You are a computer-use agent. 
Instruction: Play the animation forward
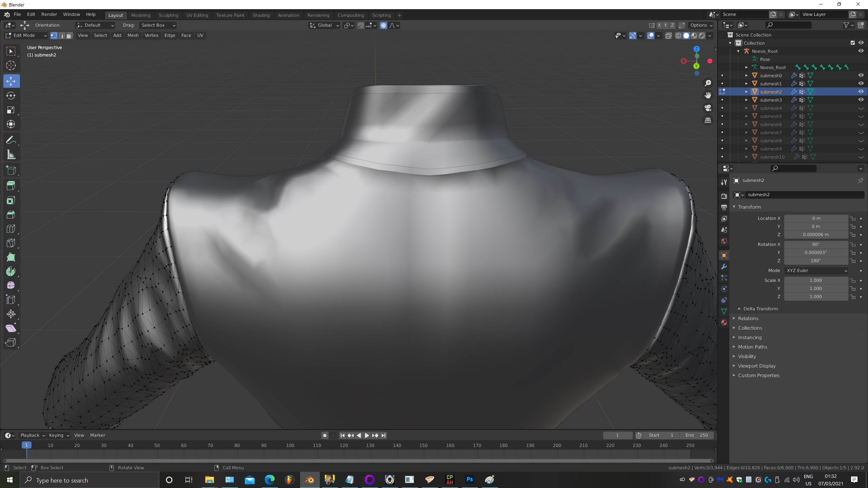[x=367, y=435]
